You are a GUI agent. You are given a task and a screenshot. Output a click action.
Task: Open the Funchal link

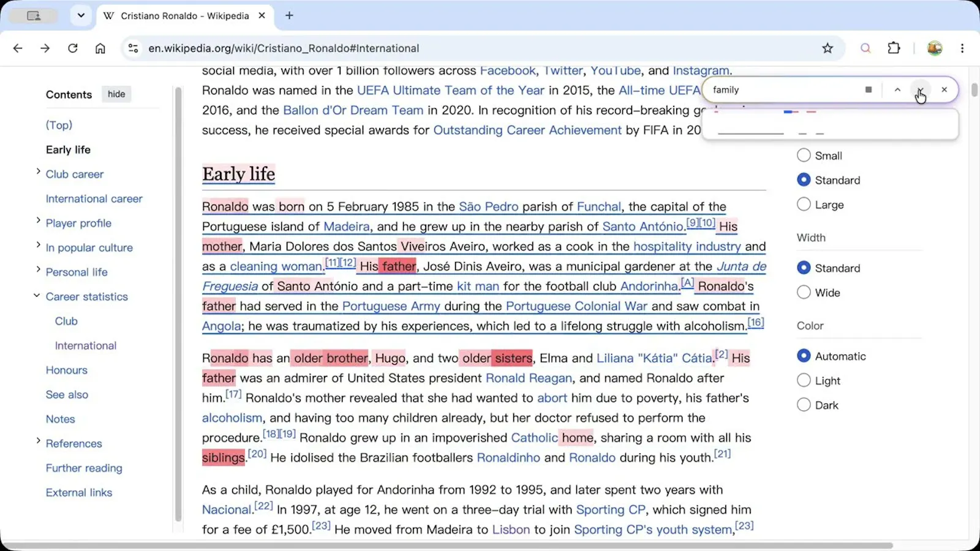(598, 206)
